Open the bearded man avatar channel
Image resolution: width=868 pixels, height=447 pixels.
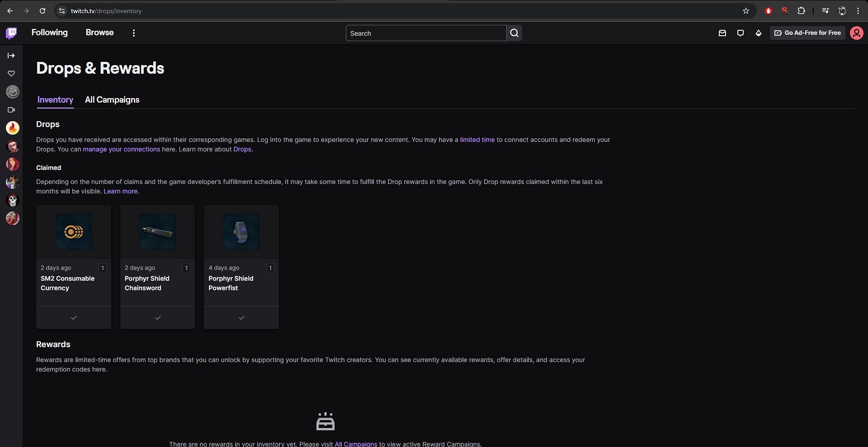(x=13, y=146)
